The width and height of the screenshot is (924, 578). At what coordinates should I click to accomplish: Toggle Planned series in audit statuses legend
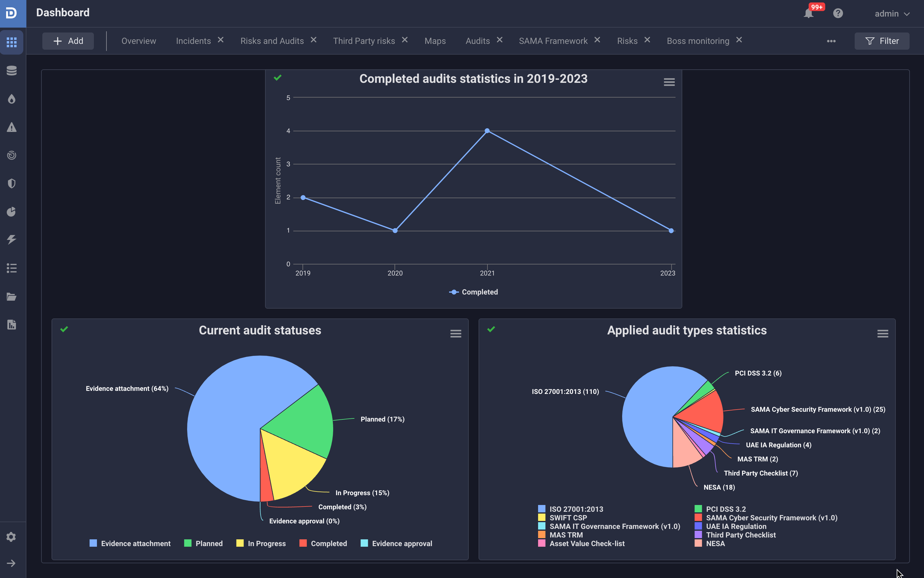(203, 543)
